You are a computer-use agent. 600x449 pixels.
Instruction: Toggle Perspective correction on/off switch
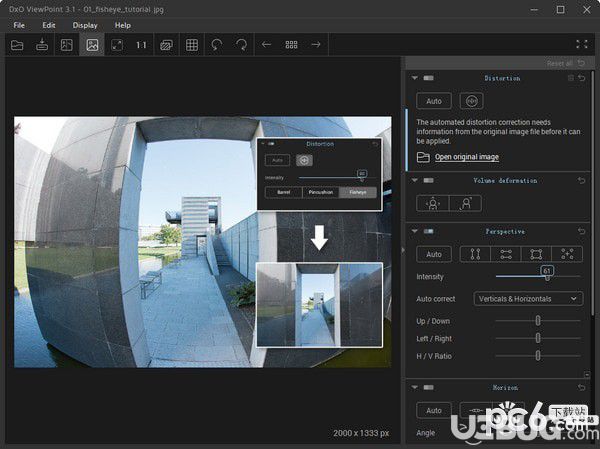(429, 231)
